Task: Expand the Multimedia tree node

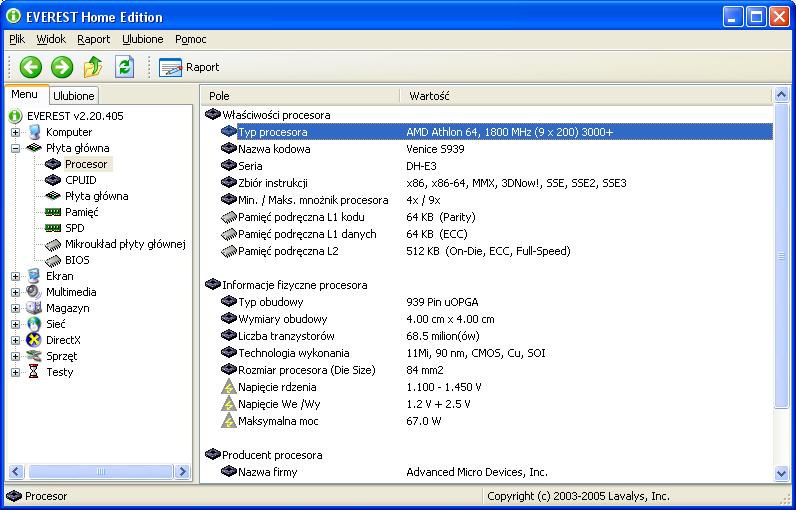Action: coord(15,292)
